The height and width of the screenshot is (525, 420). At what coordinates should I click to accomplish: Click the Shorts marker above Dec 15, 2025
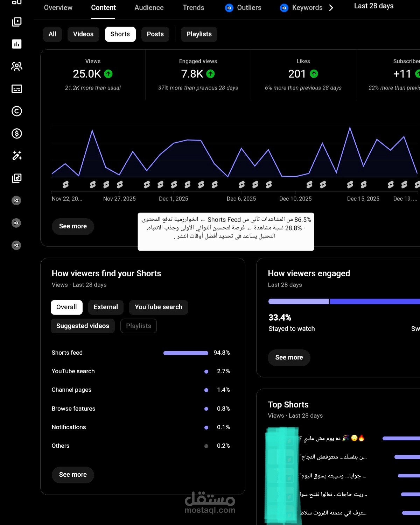point(364,185)
